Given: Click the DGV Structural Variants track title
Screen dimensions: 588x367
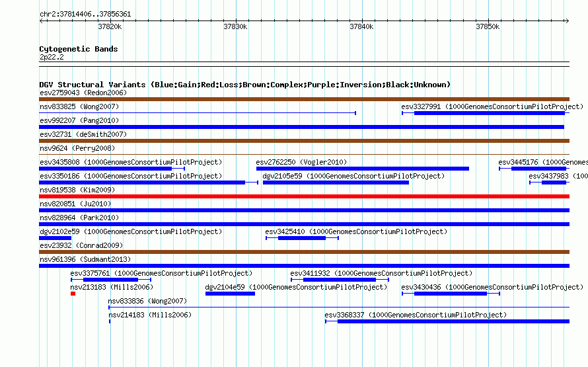Looking at the screenshot, I should (245, 85).
